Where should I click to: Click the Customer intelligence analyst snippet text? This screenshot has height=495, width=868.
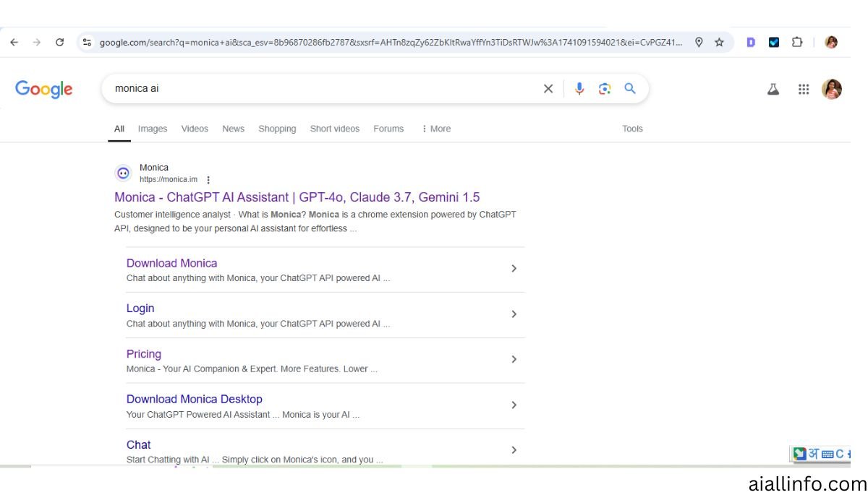[x=171, y=215]
